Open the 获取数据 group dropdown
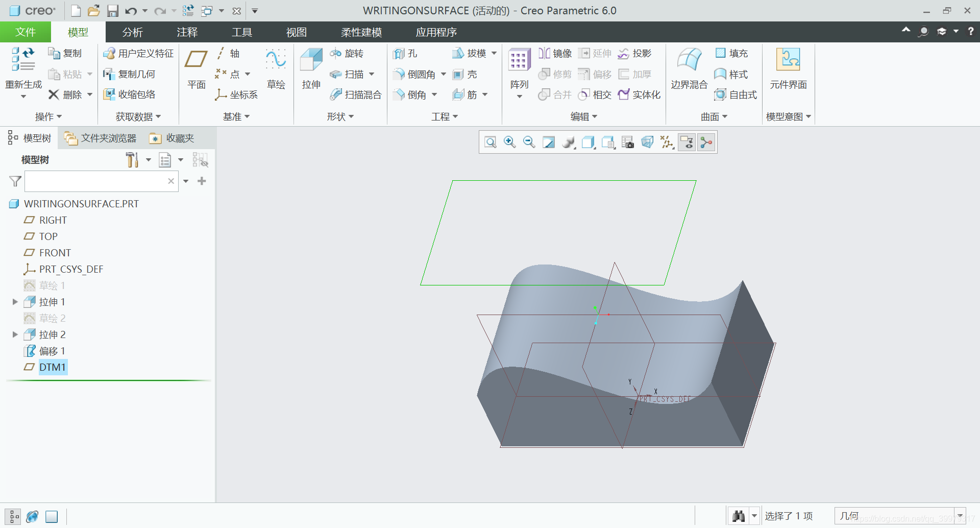This screenshot has height=528, width=980. [x=138, y=117]
